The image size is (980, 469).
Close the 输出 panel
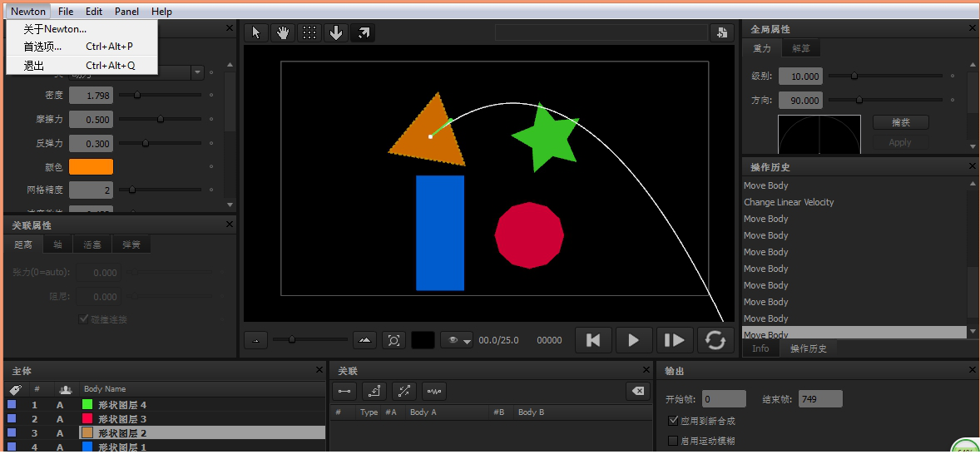[x=972, y=370]
